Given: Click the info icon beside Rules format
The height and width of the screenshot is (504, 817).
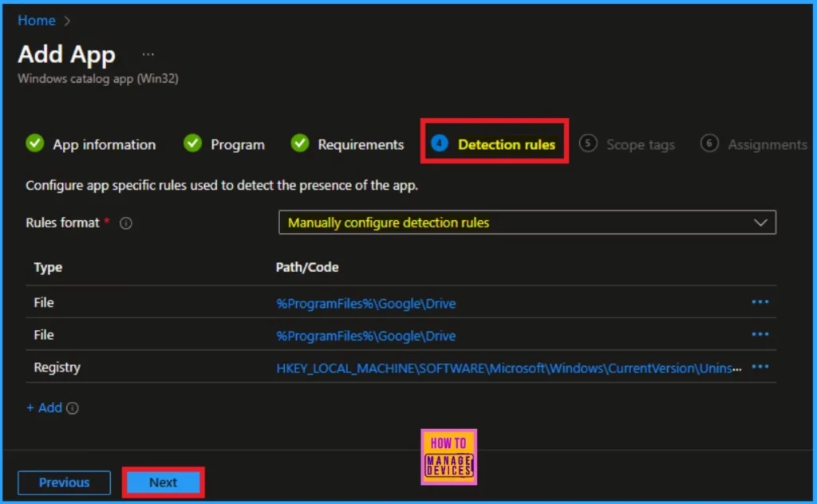Looking at the screenshot, I should point(125,222).
